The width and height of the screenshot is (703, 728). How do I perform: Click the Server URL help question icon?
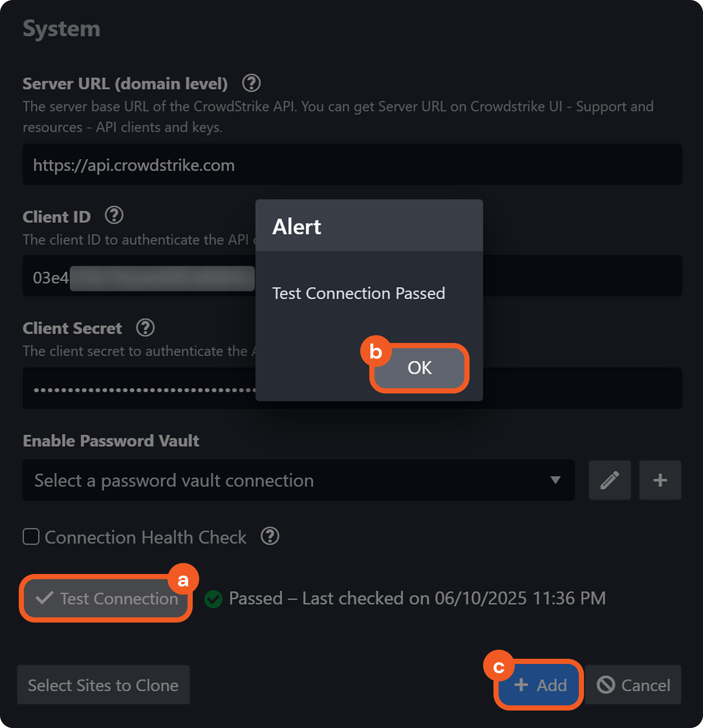251,83
